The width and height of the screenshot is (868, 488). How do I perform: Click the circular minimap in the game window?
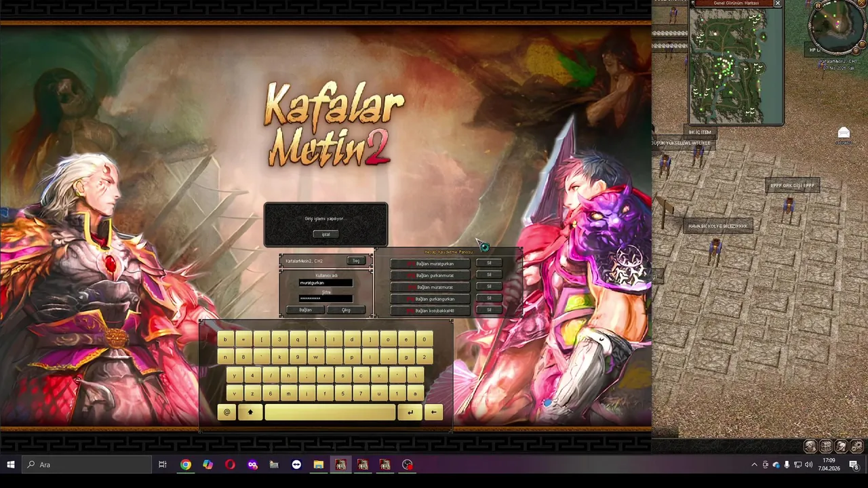(x=837, y=27)
